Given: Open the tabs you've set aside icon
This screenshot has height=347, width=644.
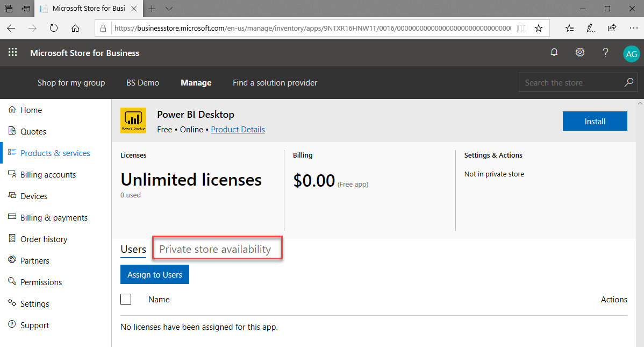Looking at the screenshot, I should [x=9, y=9].
